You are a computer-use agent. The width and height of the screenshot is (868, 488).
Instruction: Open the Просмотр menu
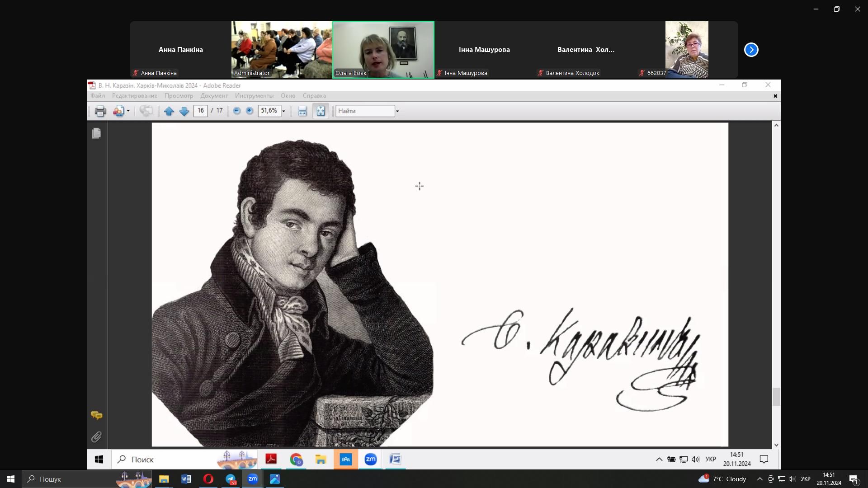tap(179, 96)
